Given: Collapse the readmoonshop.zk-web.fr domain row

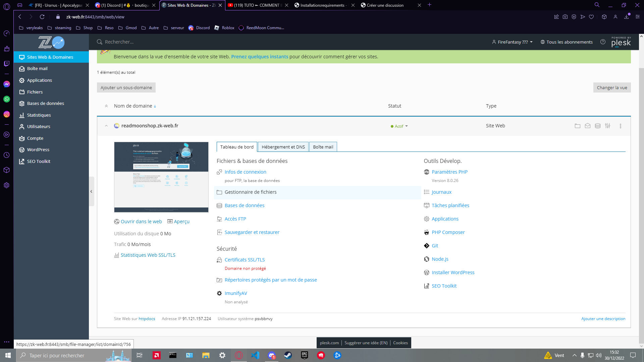Looking at the screenshot, I should click(106, 126).
